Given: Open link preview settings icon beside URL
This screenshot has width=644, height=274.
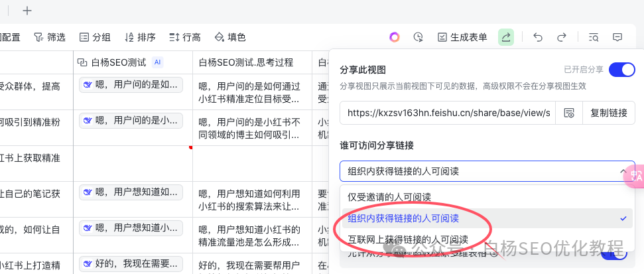Looking at the screenshot, I should point(569,113).
